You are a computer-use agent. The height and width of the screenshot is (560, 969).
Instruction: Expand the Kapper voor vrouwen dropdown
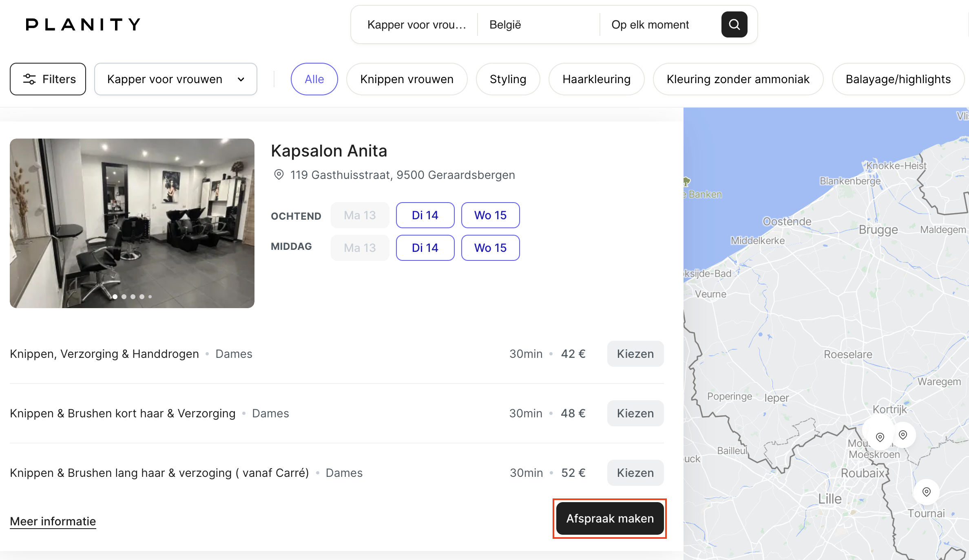[176, 79]
